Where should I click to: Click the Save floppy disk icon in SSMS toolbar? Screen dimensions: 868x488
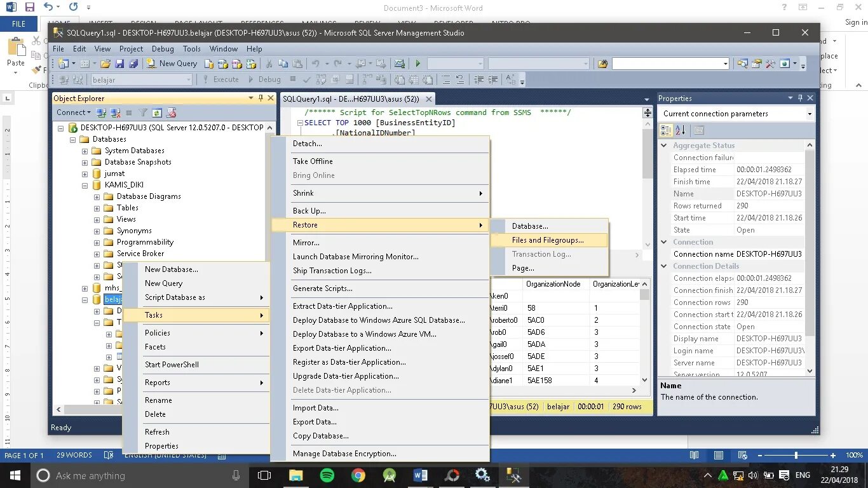119,64
